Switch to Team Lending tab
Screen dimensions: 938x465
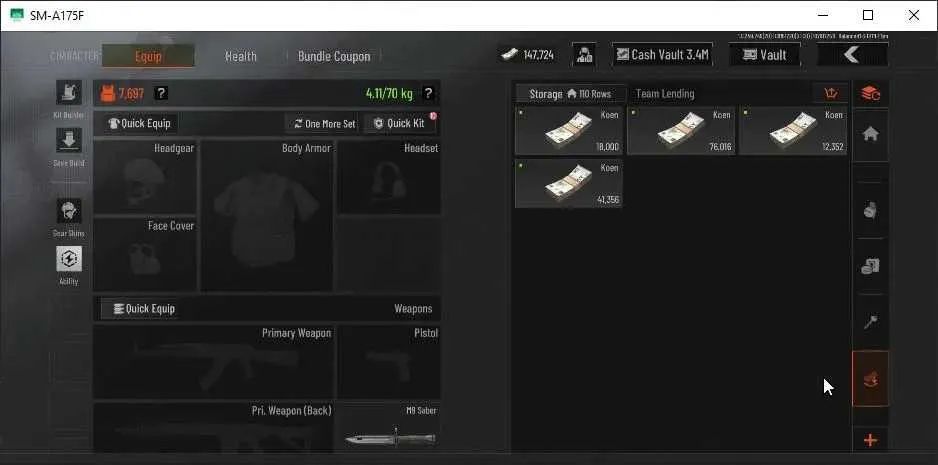665,94
